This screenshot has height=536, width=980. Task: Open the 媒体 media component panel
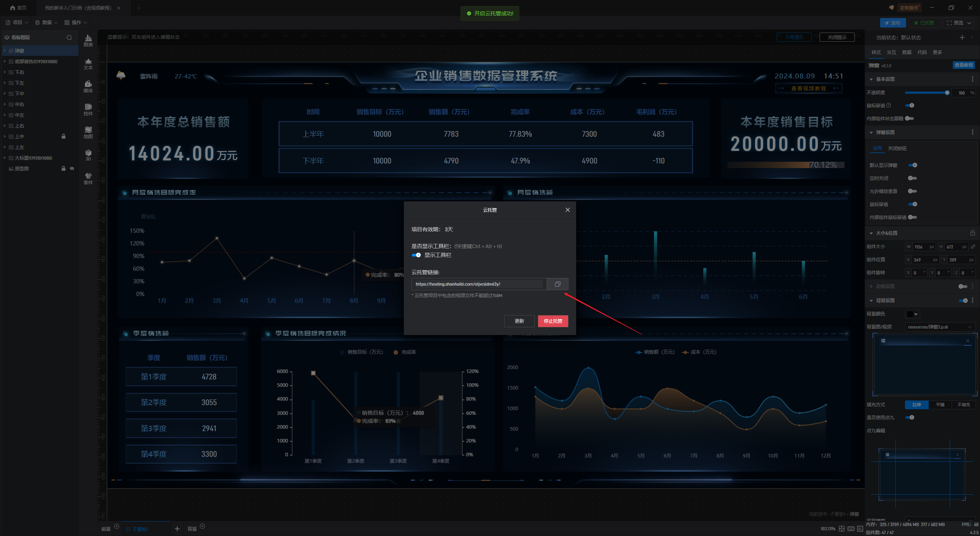coord(88,87)
